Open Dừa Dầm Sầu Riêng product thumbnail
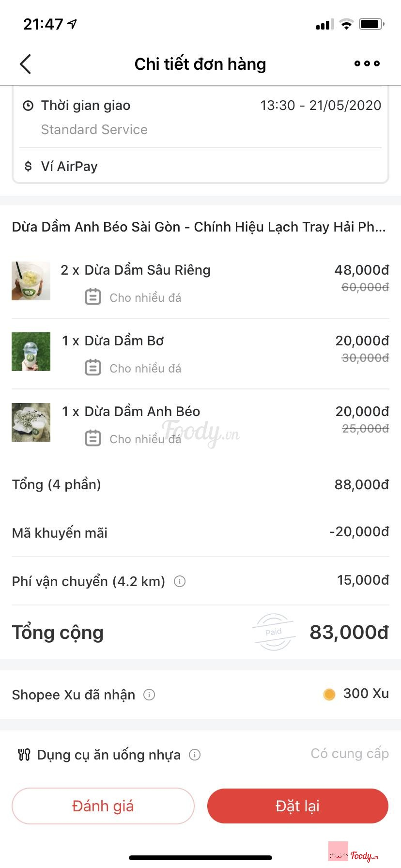The width and height of the screenshot is (401, 868). [x=31, y=281]
